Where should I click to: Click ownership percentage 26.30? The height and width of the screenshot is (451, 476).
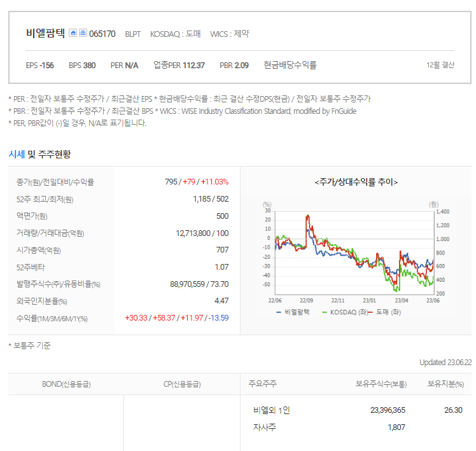tap(453, 410)
